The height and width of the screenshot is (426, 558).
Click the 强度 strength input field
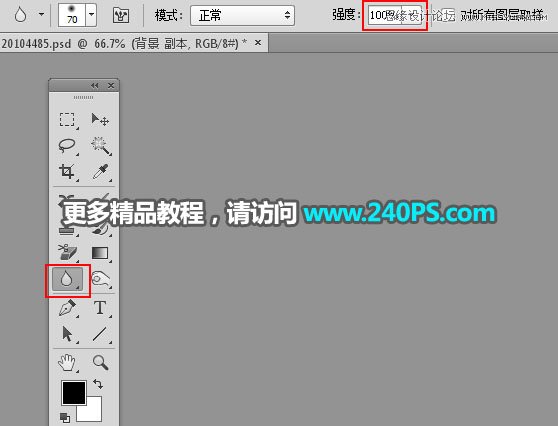(385, 15)
